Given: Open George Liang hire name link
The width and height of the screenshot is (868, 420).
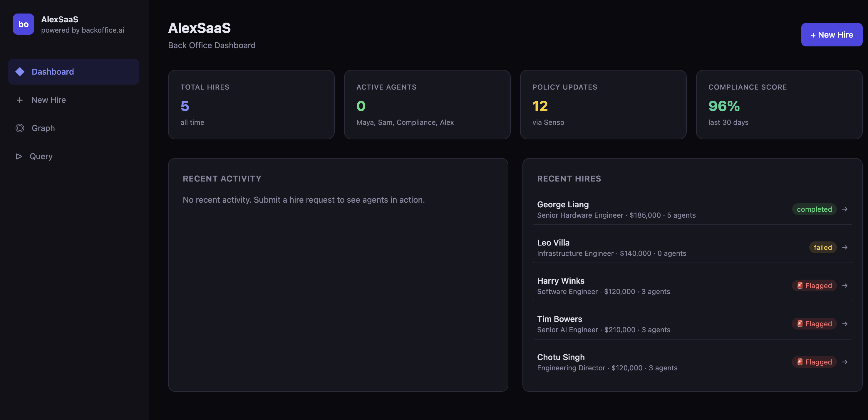Looking at the screenshot, I should coord(563,204).
